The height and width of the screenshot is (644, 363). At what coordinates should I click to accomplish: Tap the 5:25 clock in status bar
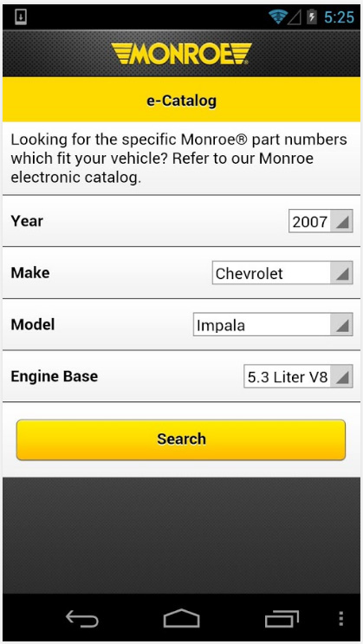(339, 17)
